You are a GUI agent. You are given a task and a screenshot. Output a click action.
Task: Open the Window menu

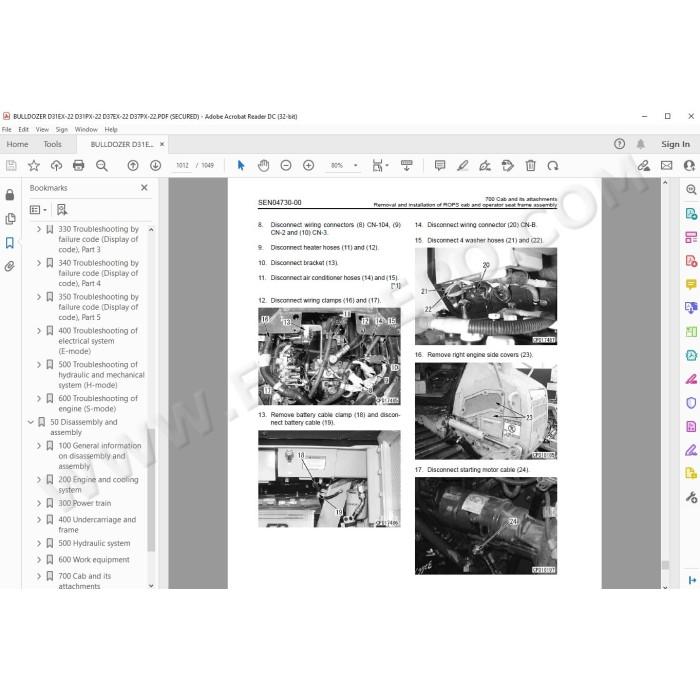click(x=86, y=129)
